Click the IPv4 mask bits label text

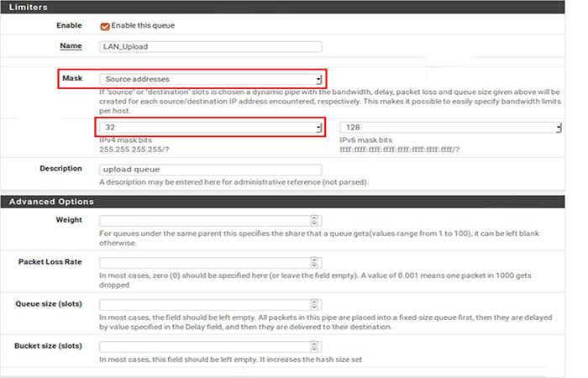click(x=126, y=140)
